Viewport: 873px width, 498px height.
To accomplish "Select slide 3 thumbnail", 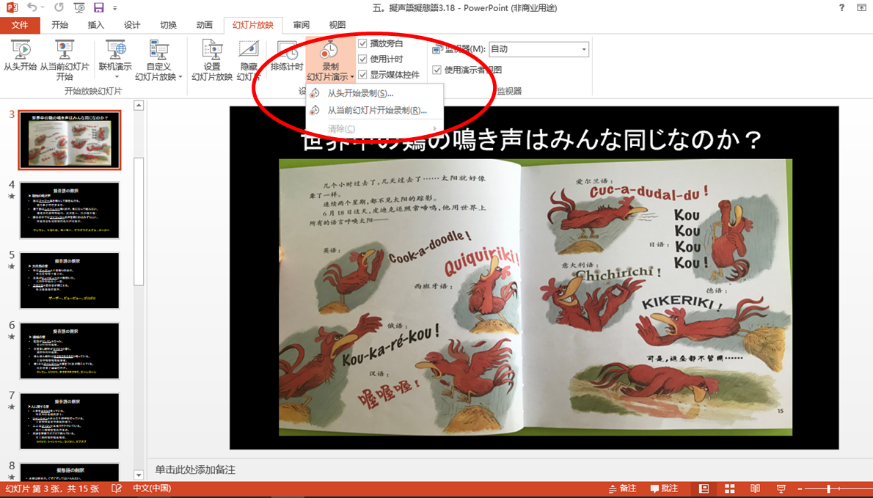I will point(70,140).
